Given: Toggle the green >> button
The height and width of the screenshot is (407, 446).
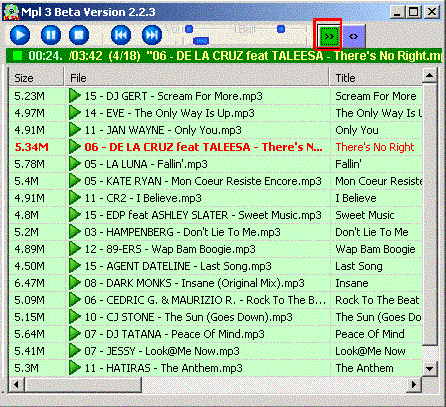Looking at the screenshot, I should pos(329,36).
